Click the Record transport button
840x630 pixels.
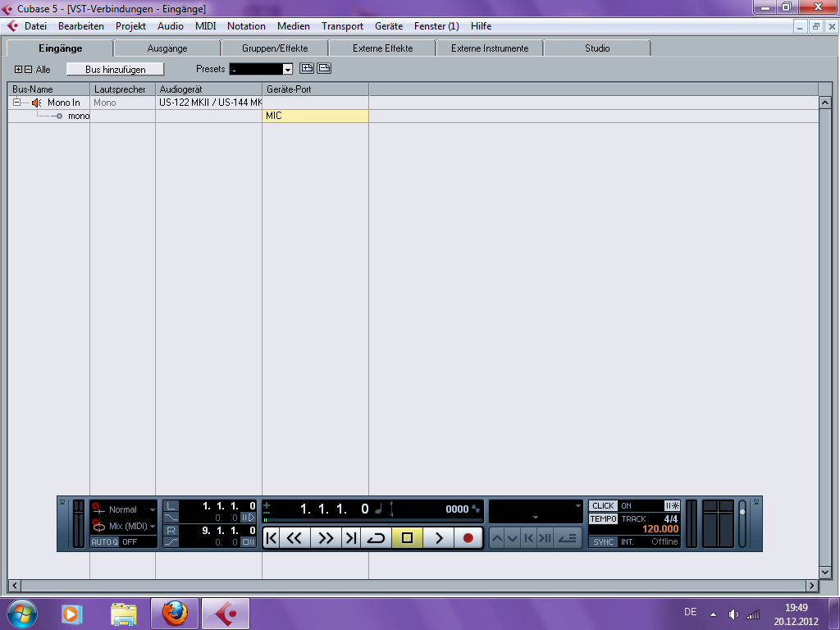(468, 538)
